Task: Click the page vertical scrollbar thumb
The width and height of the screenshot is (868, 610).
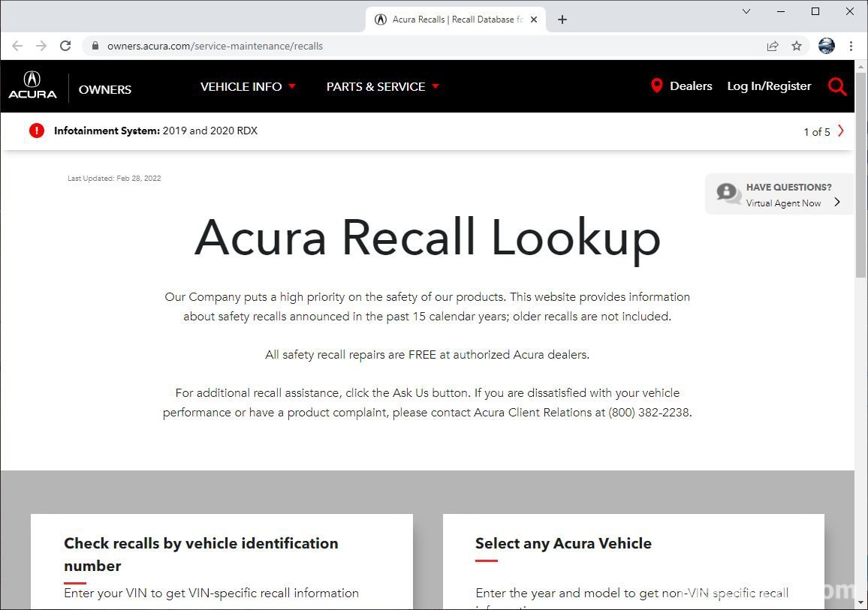Action: pyautogui.click(x=860, y=174)
